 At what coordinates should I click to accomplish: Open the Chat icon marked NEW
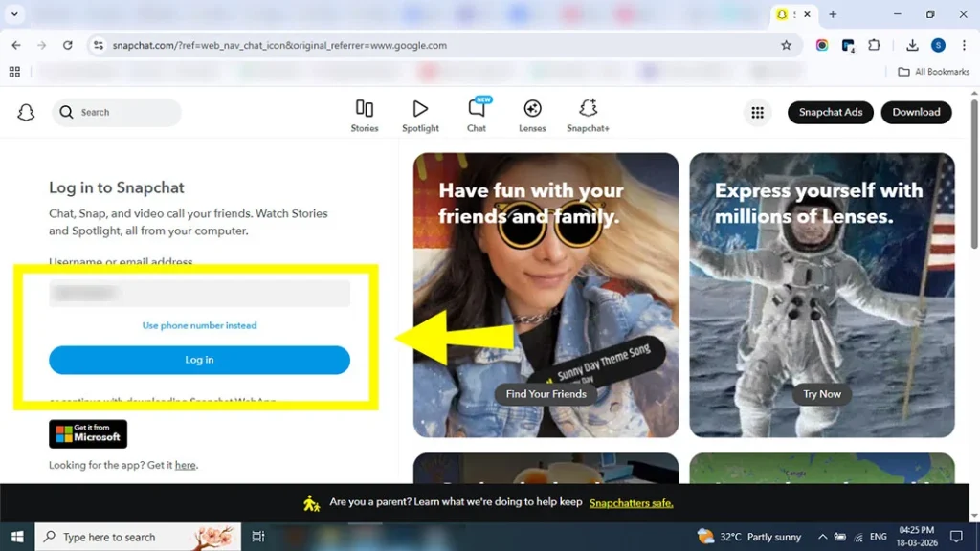(x=477, y=112)
